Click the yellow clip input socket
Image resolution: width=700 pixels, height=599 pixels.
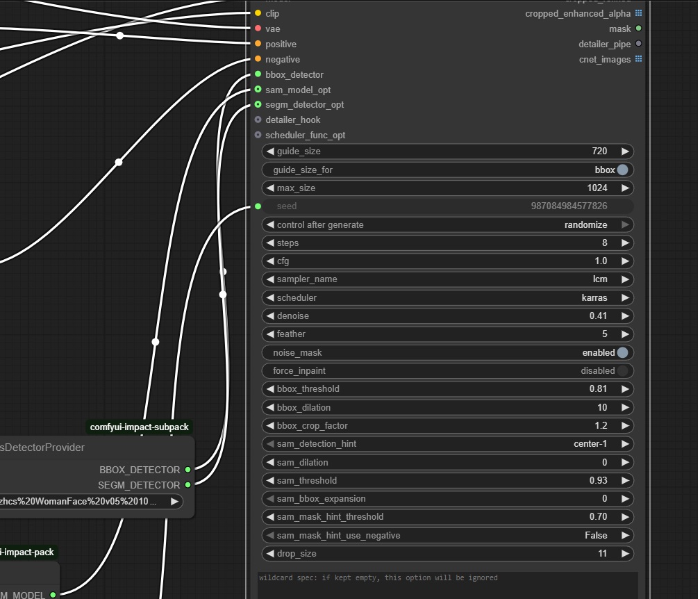pyautogui.click(x=258, y=13)
